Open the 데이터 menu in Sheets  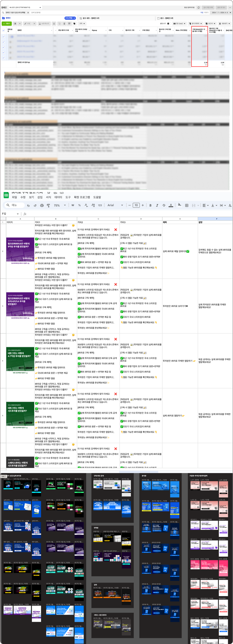click(x=58, y=197)
